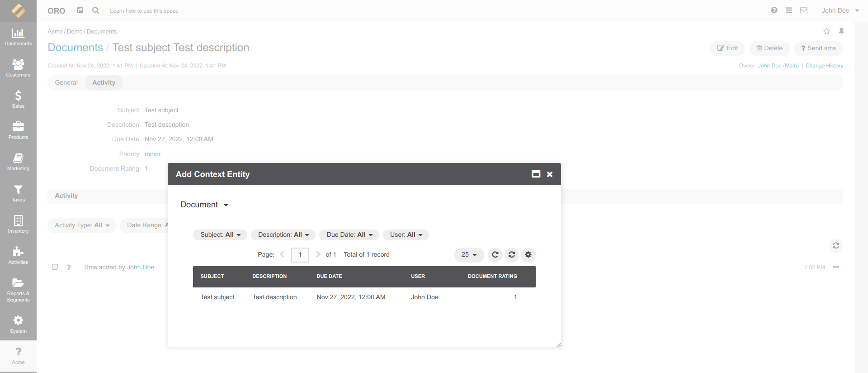Expand the Sms activity item
This screenshot has width=868, height=373.
55,267
